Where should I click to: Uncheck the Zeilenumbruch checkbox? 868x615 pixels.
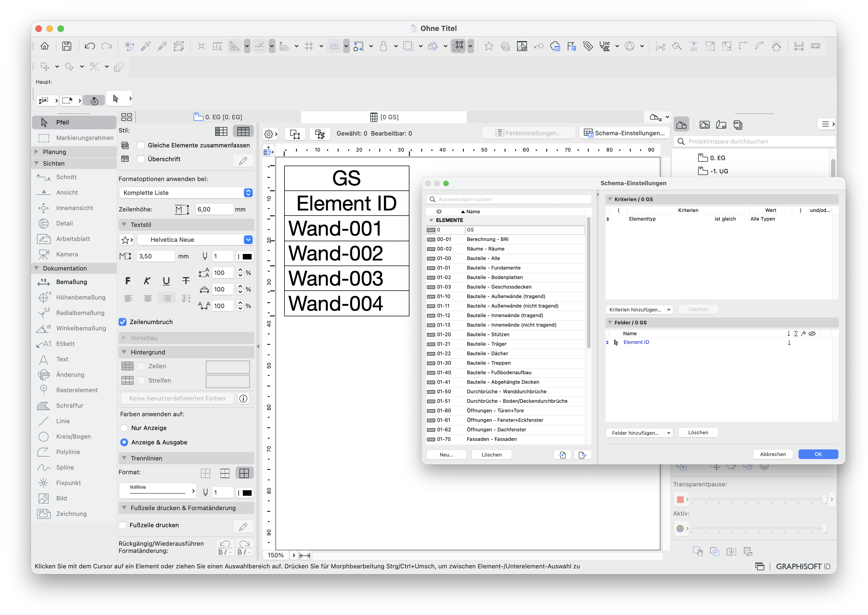(123, 322)
